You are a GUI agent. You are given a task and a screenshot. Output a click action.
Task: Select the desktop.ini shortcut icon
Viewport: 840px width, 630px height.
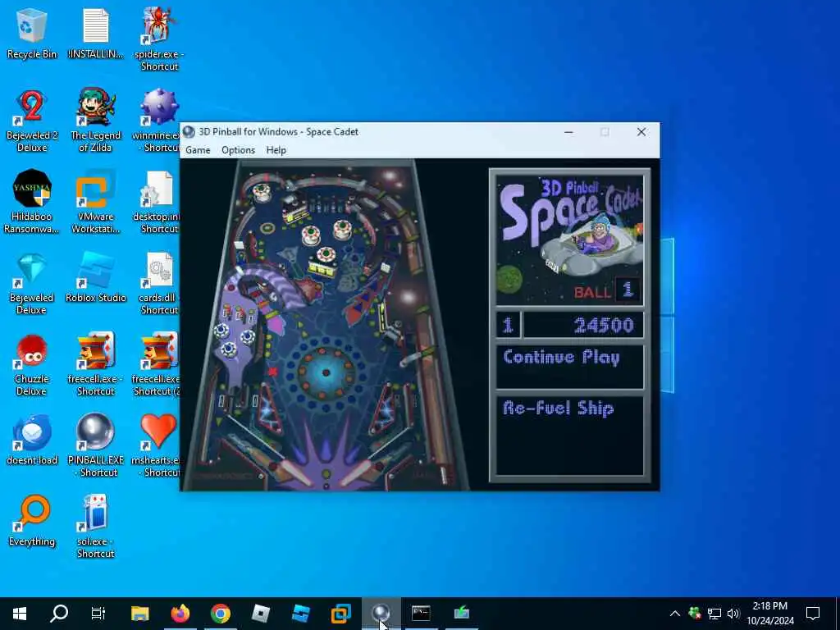click(x=156, y=203)
